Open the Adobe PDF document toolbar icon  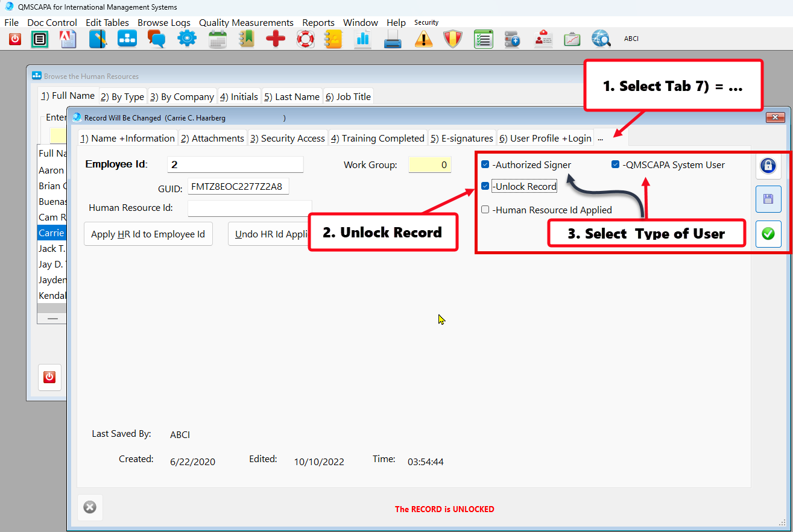click(68, 39)
